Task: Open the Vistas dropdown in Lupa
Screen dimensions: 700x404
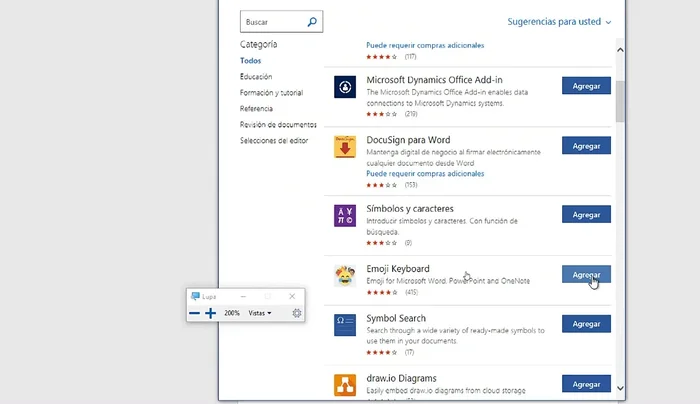Action: click(x=260, y=313)
